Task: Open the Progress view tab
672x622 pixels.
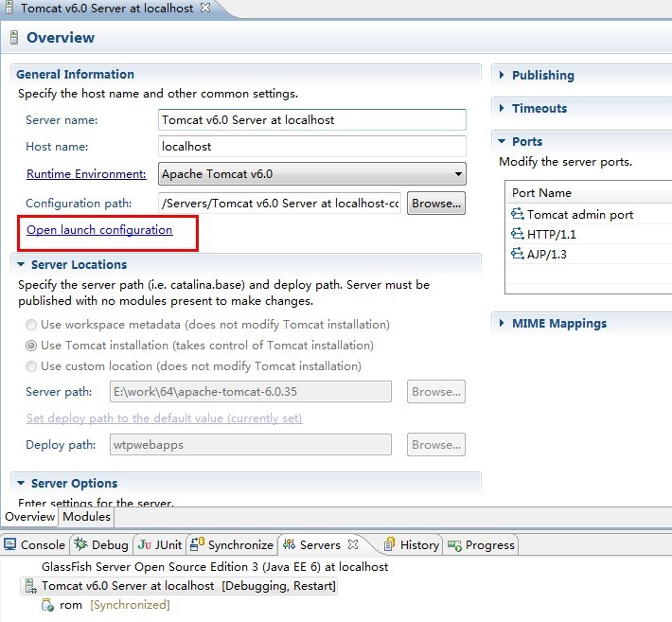Action: (481, 544)
